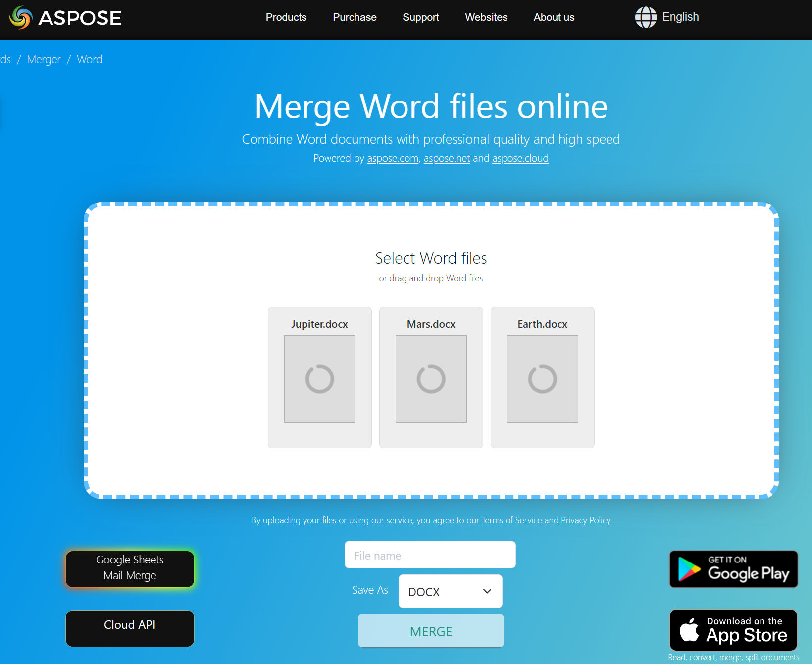Go to the Word breadcrumb link
This screenshot has height=664, width=812.
(90, 60)
